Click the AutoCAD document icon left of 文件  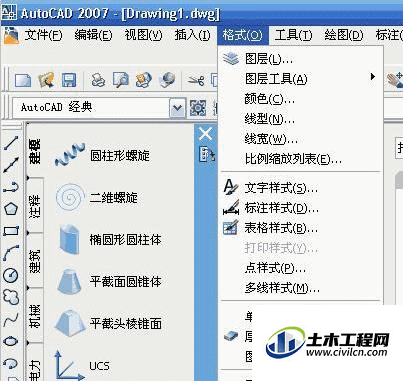click(12, 36)
